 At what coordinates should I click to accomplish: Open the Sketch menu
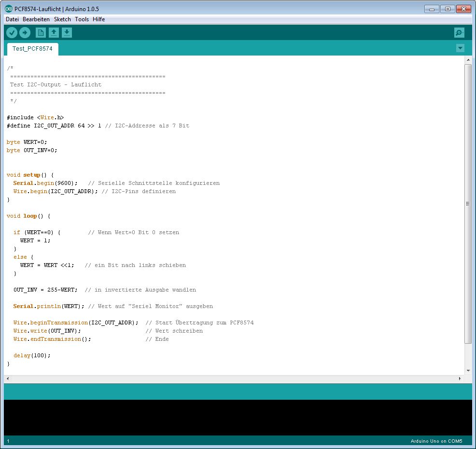[62, 19]
